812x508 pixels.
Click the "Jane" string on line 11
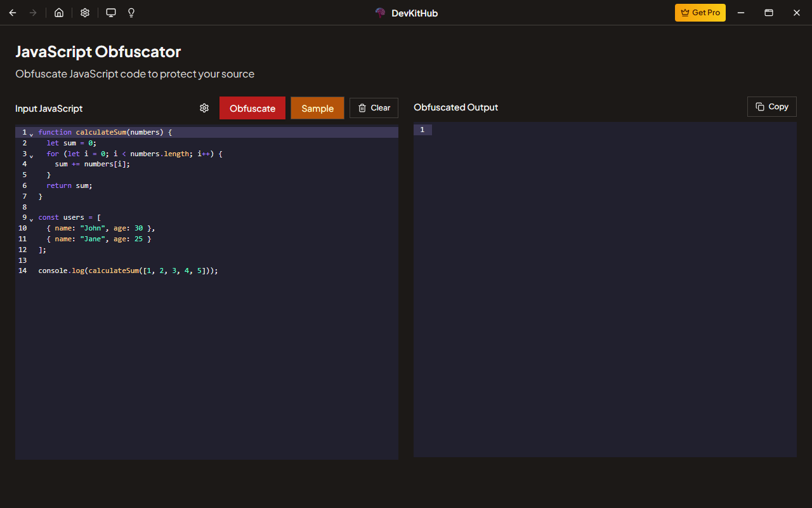point(93,239)
